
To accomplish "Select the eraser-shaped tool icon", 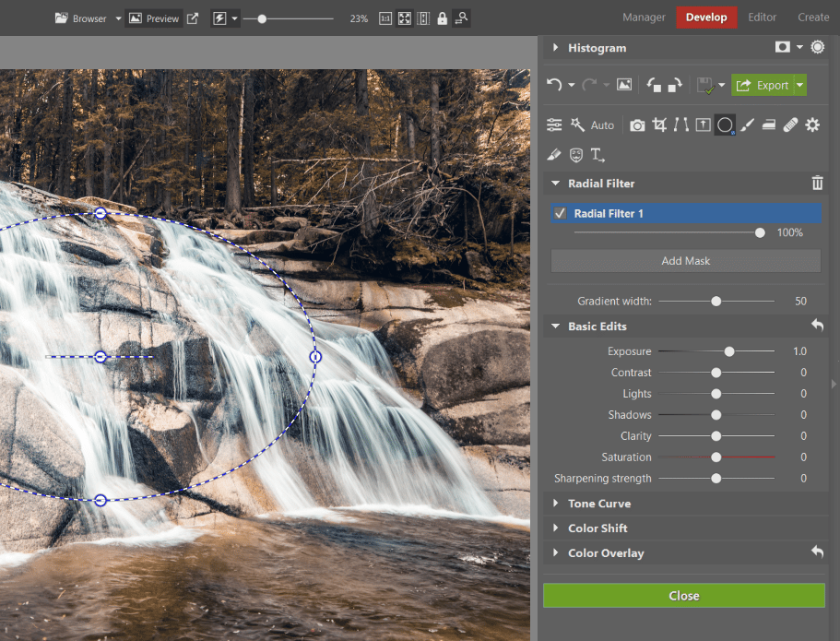I will [x=554, y=156].
